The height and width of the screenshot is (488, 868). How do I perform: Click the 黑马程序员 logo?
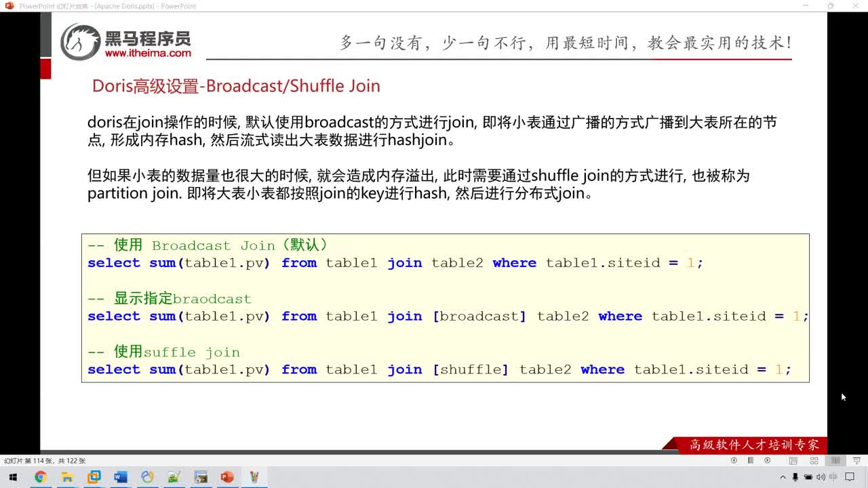click(126, 41)
